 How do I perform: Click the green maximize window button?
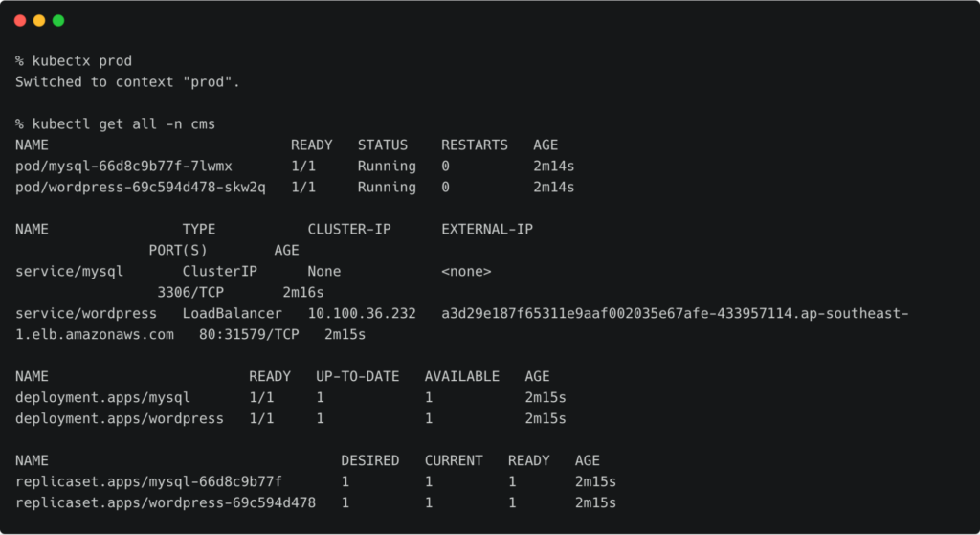click(58, 20)
